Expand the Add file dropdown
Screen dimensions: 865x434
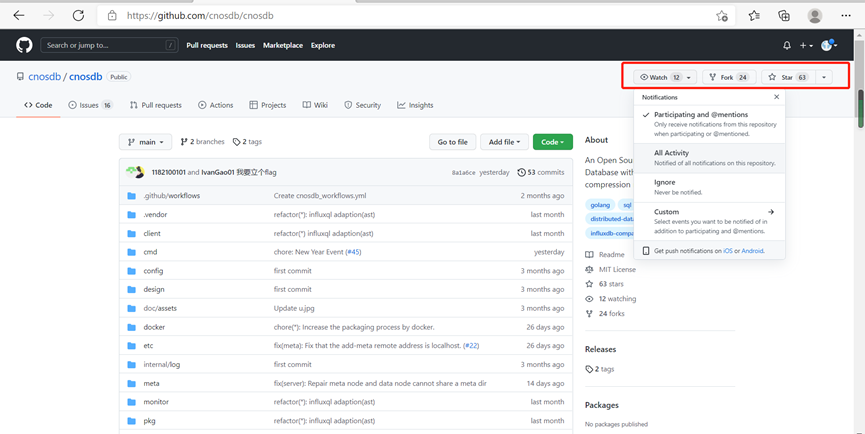click(504, 142)
